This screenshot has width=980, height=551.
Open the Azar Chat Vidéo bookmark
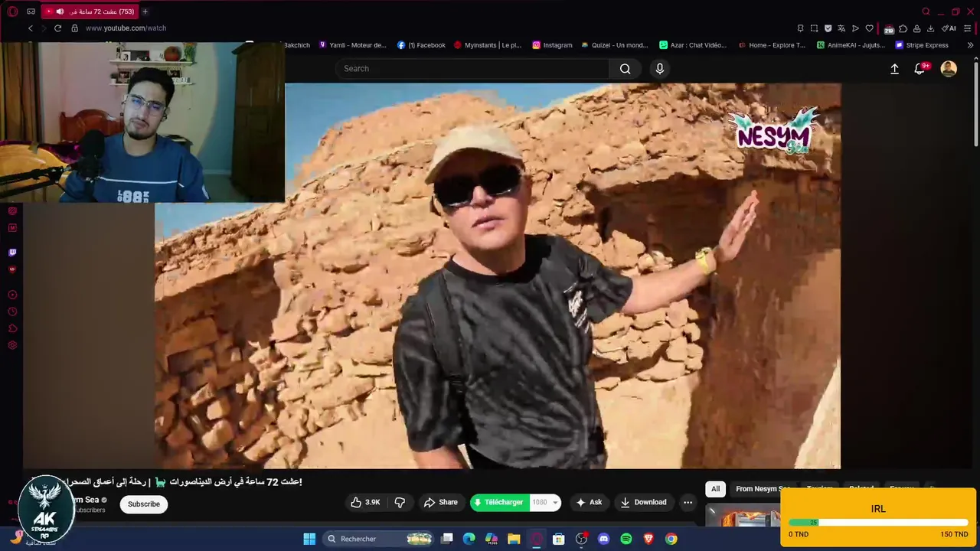point(693,45)
